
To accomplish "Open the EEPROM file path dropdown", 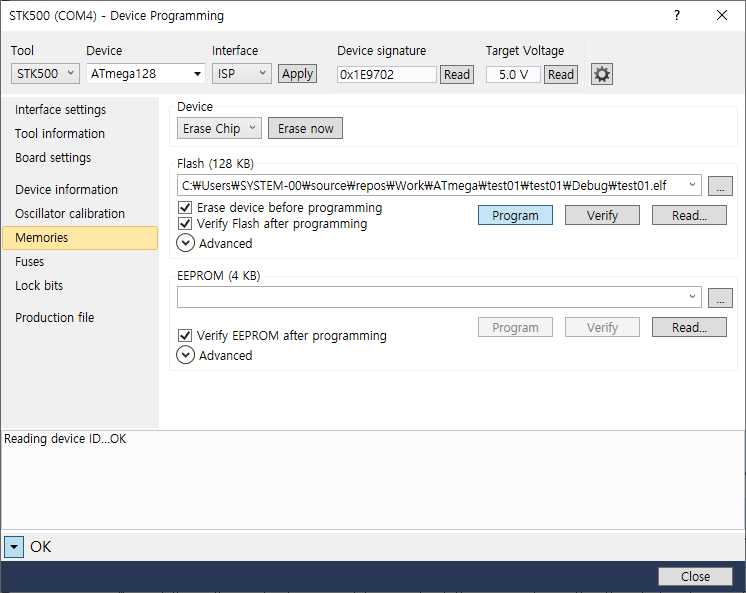I will [x=692, y=297].
